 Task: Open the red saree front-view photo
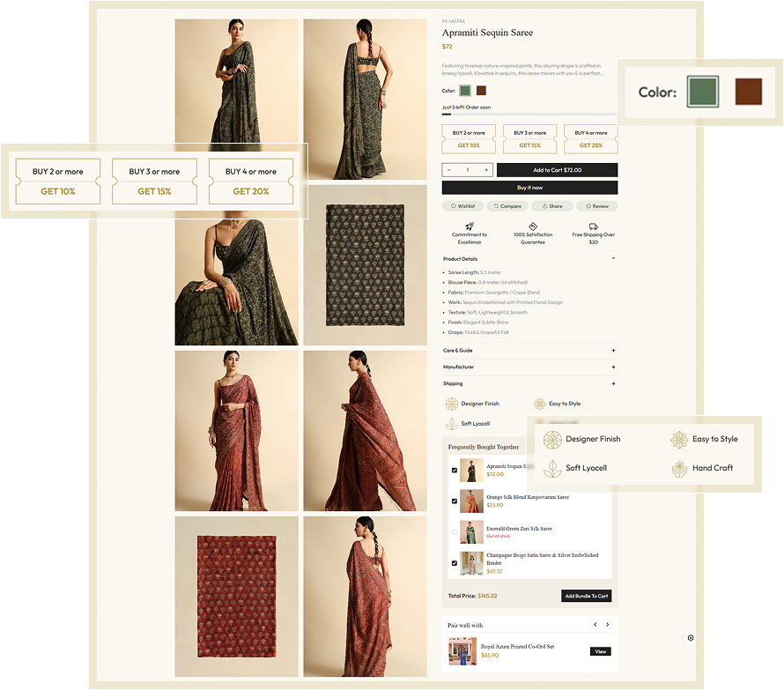click(236, 431)
